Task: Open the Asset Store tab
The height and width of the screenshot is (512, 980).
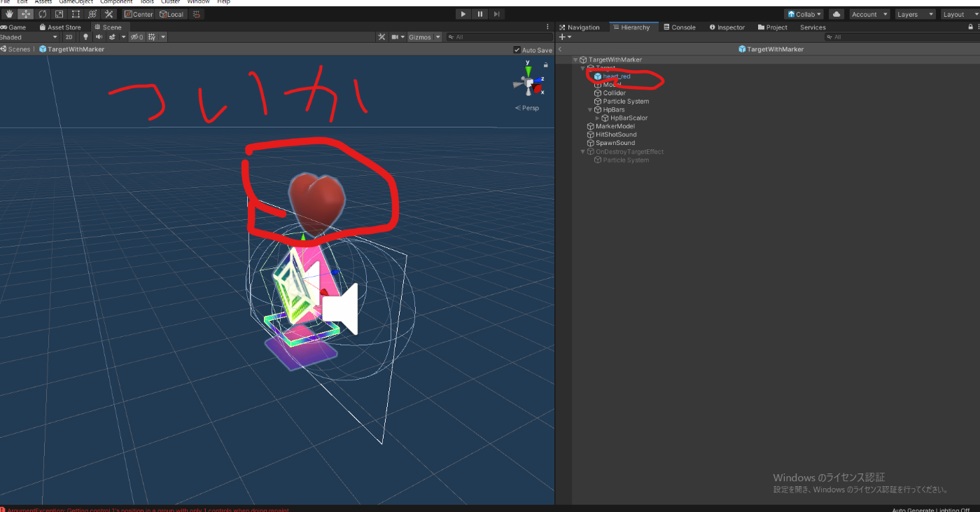Action: [60, 27]
